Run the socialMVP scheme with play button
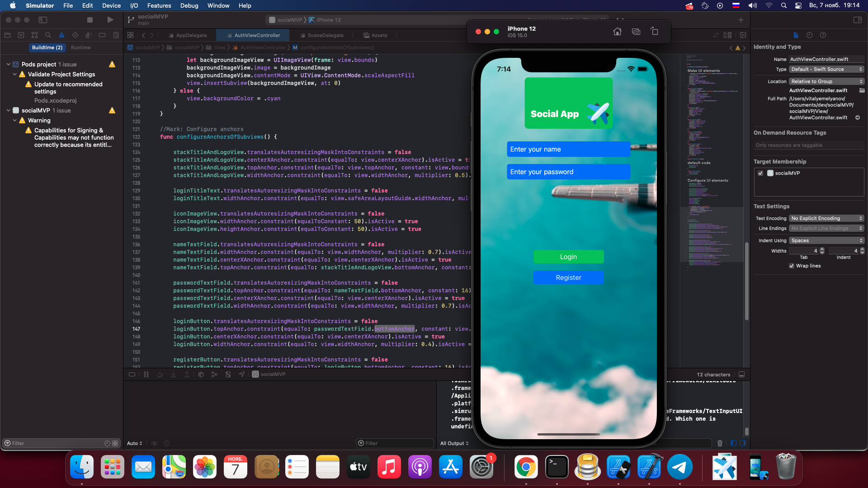 (x=110, y=20)
